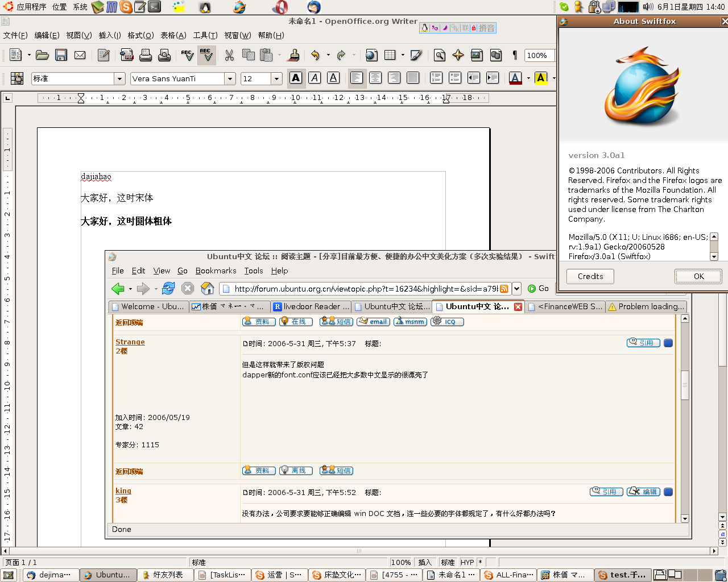
Task: Click the Swiftfox URL address field
Action: 365,289
